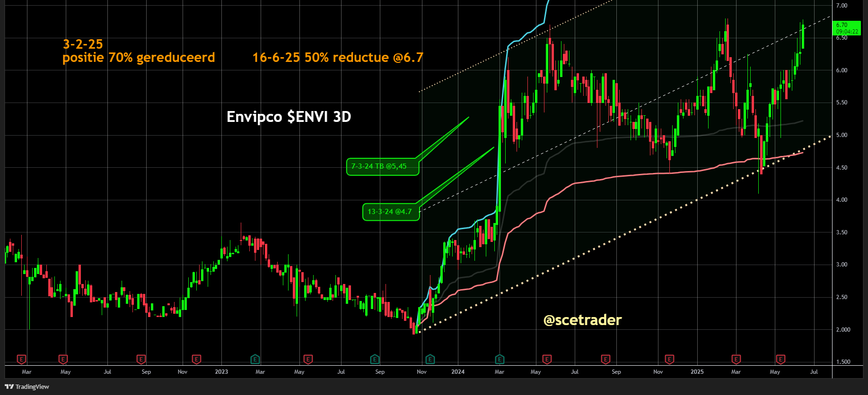Open the TradingView logo link
Image resolution: width=868 pixels, height=395 pixels.
(27, 386)
